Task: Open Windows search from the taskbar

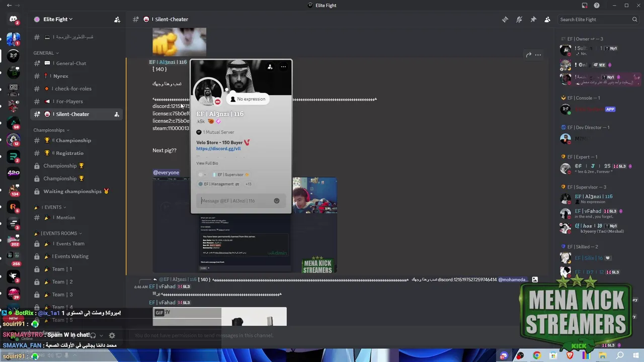Action: [x=620, y=355]
